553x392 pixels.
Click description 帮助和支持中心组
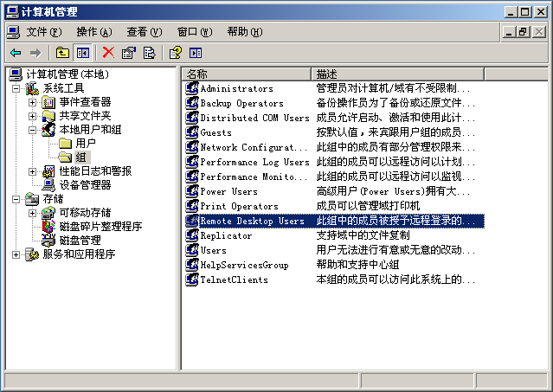pos(357,265)
